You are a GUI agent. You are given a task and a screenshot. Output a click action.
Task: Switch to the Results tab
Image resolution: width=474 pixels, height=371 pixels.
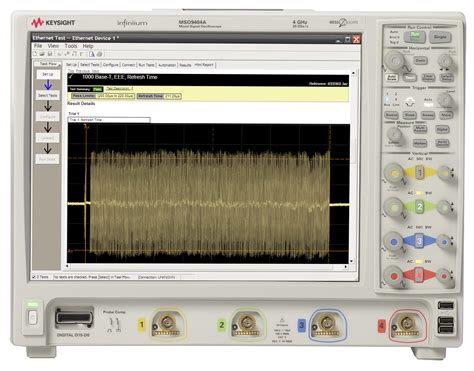pyautogui.click(x=185, y=65)
